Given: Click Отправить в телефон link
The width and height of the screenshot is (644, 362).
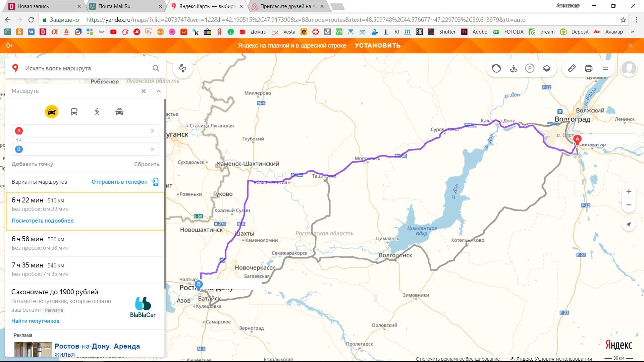Looking at the screenshot, I should [125, 182].
